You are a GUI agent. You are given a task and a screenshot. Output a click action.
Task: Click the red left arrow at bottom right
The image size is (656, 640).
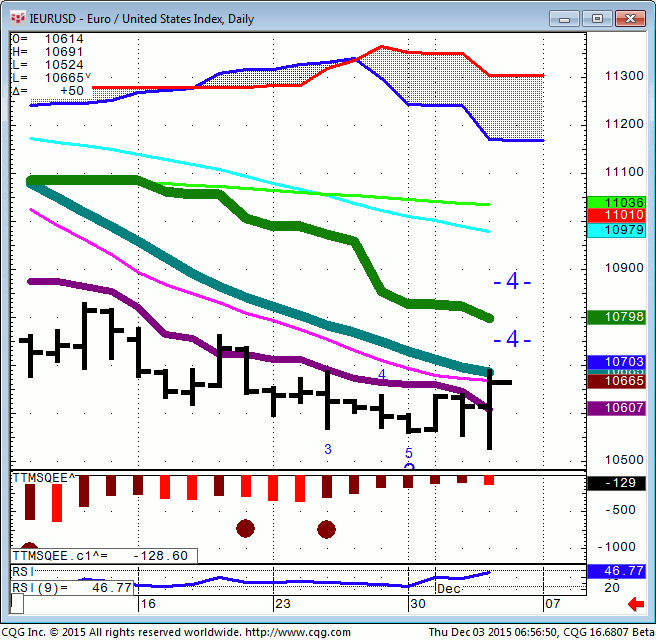[636, 604]
